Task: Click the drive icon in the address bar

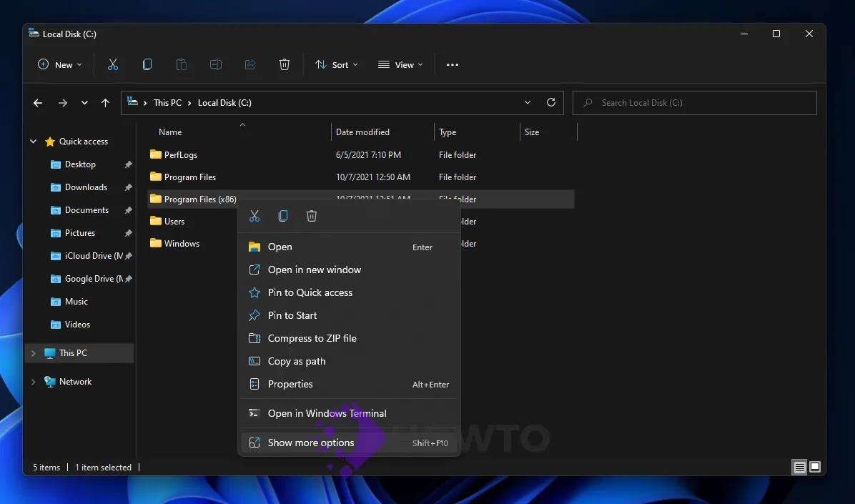Action: click(132, 102)
